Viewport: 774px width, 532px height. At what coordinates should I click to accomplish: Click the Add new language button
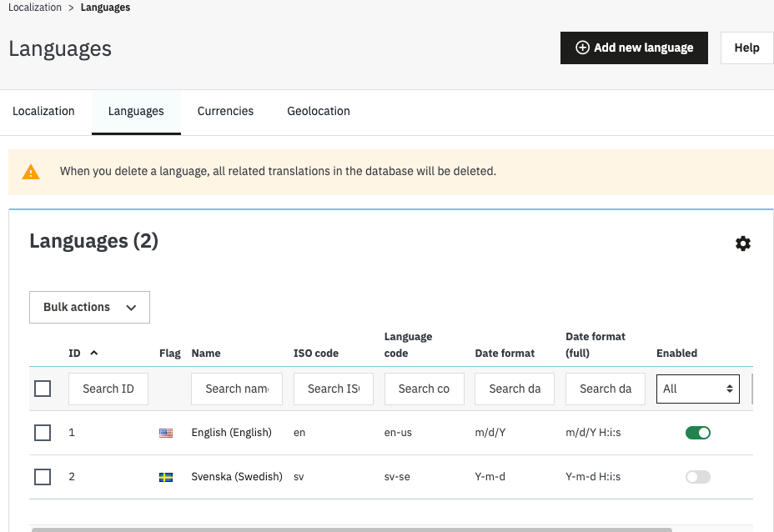point(634,48)
